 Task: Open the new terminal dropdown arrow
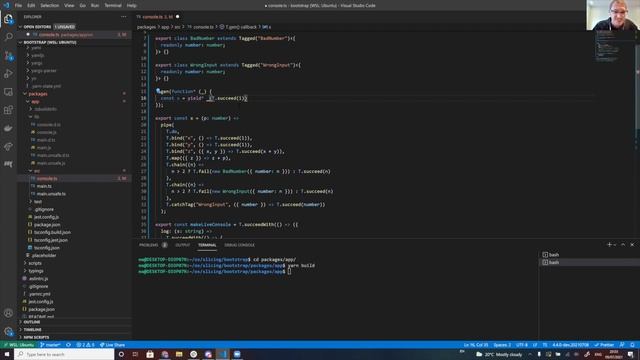615,245
